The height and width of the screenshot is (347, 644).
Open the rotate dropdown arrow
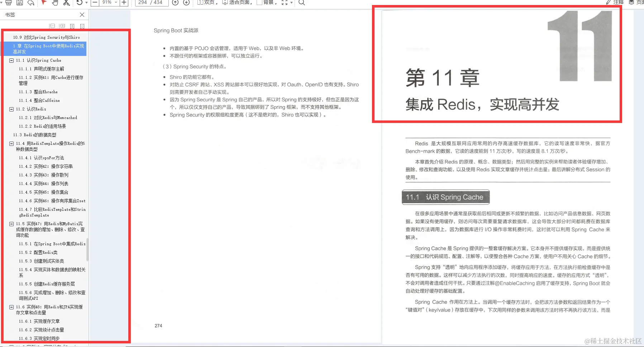point(86,3)
